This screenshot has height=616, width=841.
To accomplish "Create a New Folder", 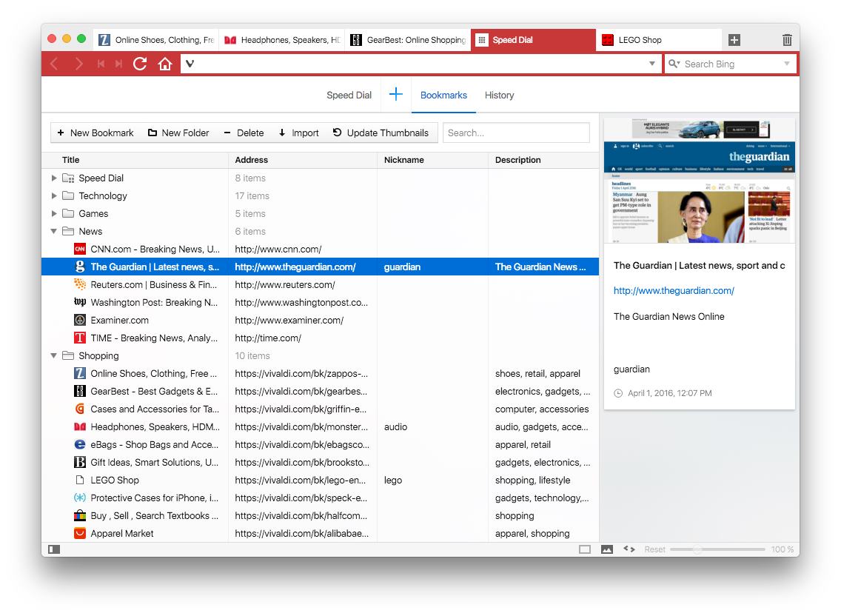I will [x=178, y=133].
